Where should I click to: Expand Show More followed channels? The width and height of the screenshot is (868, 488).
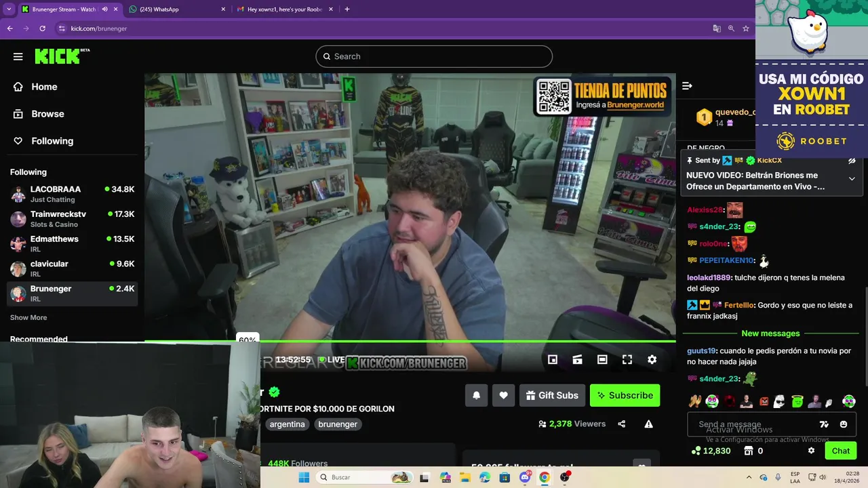[28, 317]
